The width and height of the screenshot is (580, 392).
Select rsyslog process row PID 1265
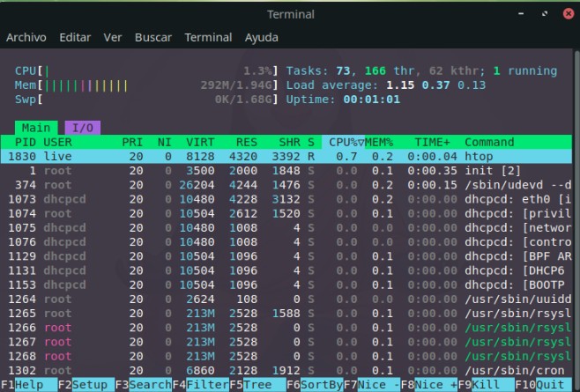[x=286, y=314]
